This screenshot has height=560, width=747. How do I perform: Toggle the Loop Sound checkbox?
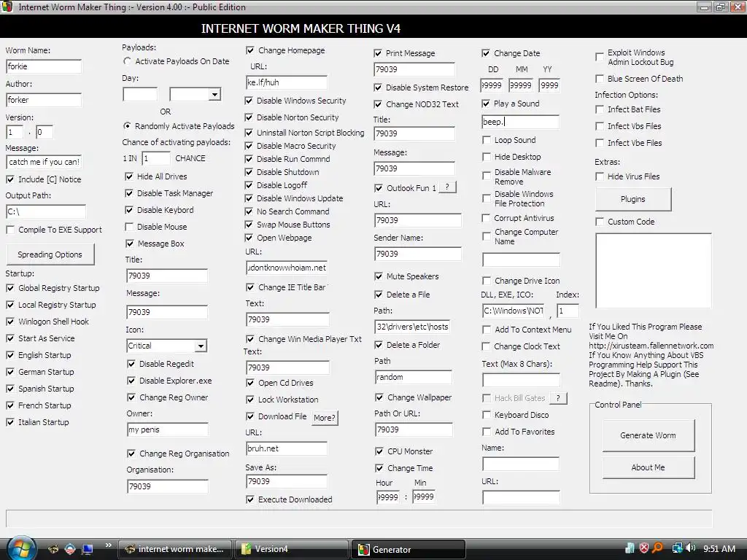click(487, 140)
